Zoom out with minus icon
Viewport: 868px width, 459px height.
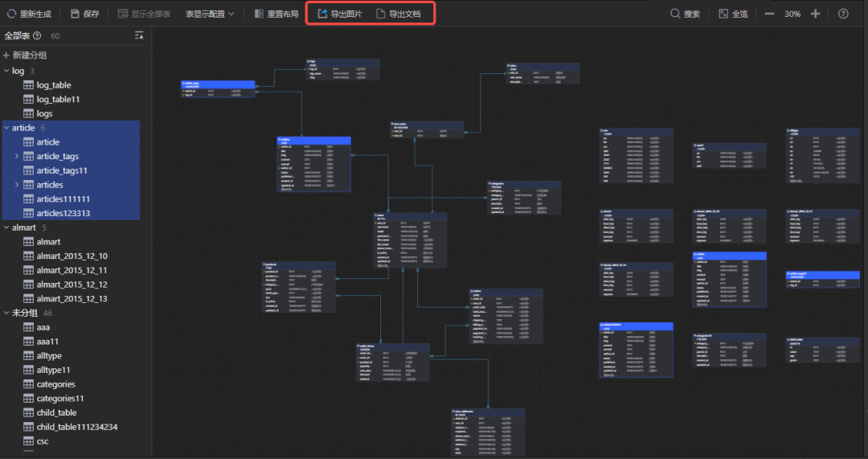pos(769,14)
